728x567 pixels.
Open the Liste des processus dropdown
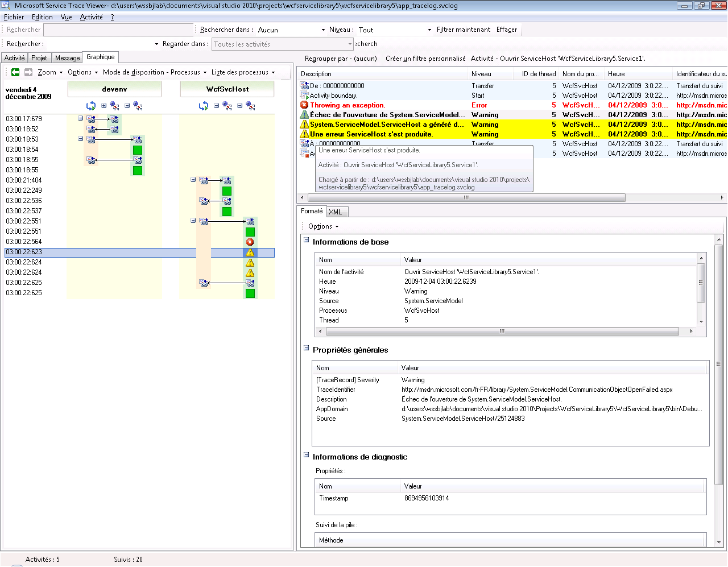243,72
